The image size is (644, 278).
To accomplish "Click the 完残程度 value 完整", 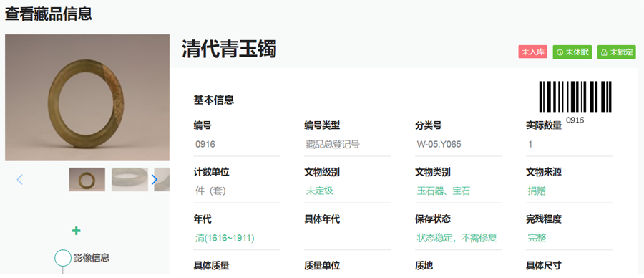I will [537, 238].
